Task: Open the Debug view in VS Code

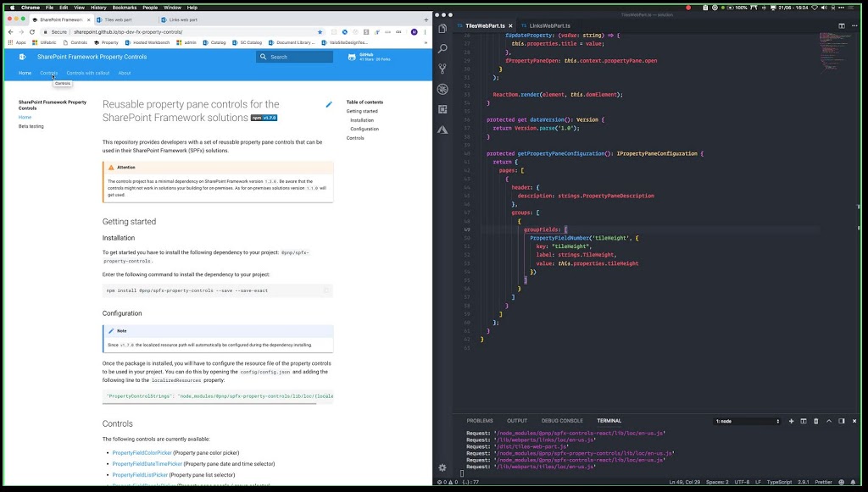Action: point(442,89)
